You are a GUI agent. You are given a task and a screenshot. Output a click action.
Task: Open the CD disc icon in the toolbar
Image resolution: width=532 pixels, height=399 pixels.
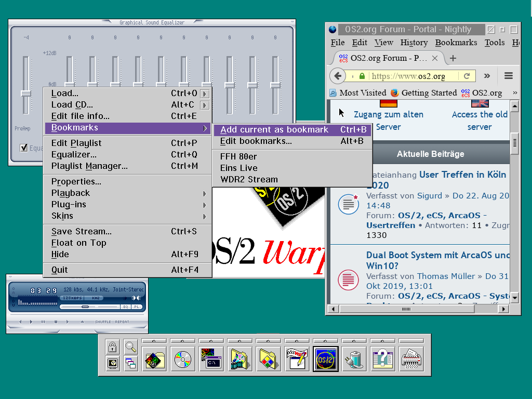tap(182, 359)
